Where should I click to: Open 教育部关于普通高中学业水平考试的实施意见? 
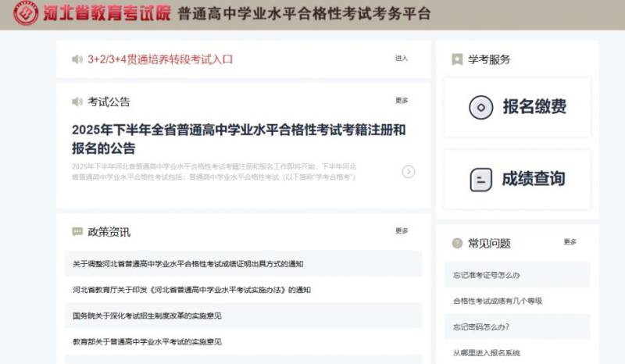147,341
